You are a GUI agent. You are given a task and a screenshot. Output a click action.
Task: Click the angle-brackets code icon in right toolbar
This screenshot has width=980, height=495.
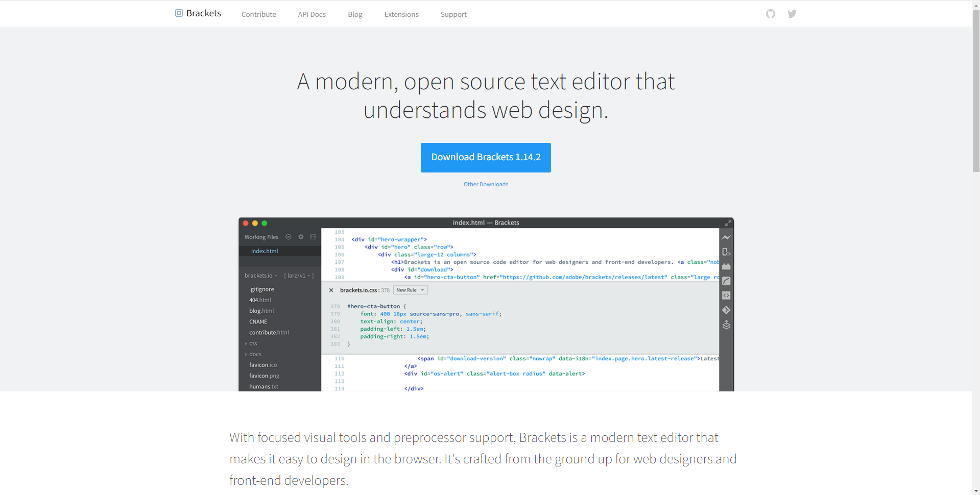coord(726,295)
